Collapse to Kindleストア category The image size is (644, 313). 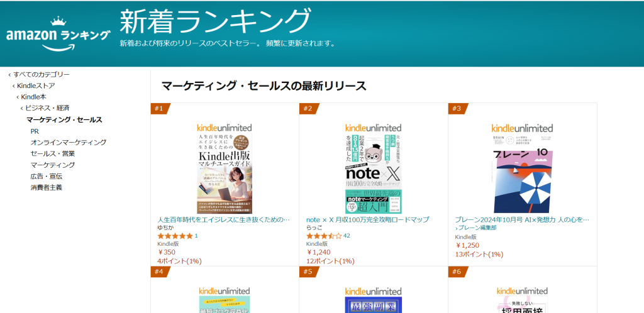[x=36, y=86]
